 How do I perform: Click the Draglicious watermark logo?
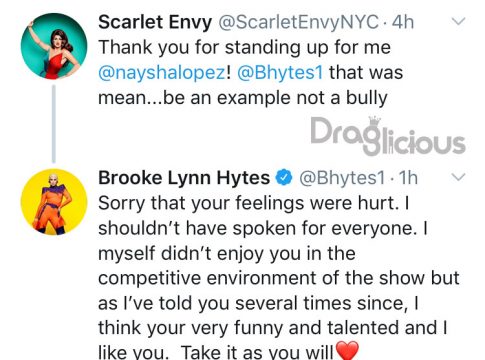388,136
